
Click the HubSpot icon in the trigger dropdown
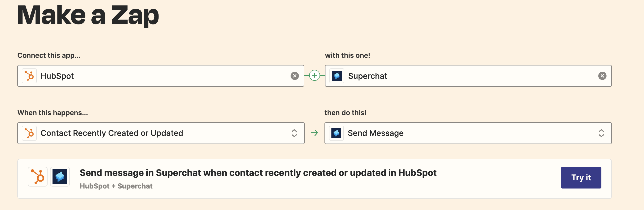click(x=29, y=133)
